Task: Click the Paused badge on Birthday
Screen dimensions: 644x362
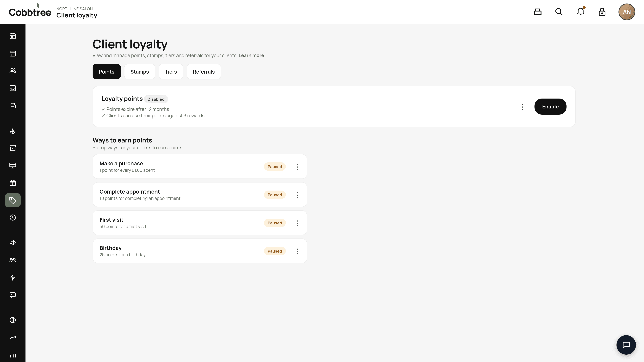Action: 275,251
